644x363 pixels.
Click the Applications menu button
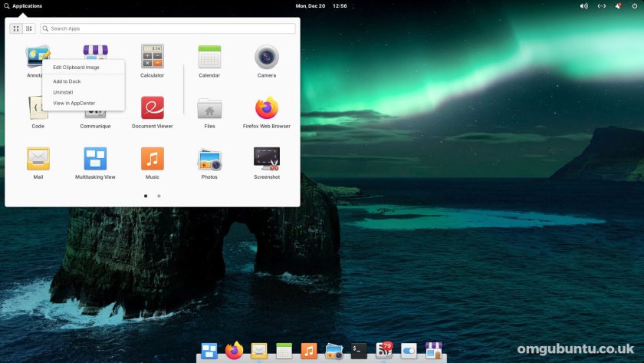[x=23, y=5]
